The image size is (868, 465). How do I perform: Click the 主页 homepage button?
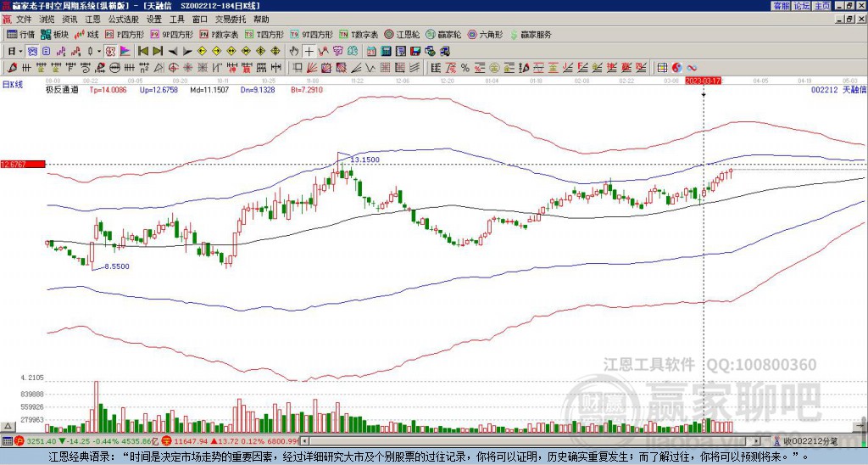tap(822, 6)
